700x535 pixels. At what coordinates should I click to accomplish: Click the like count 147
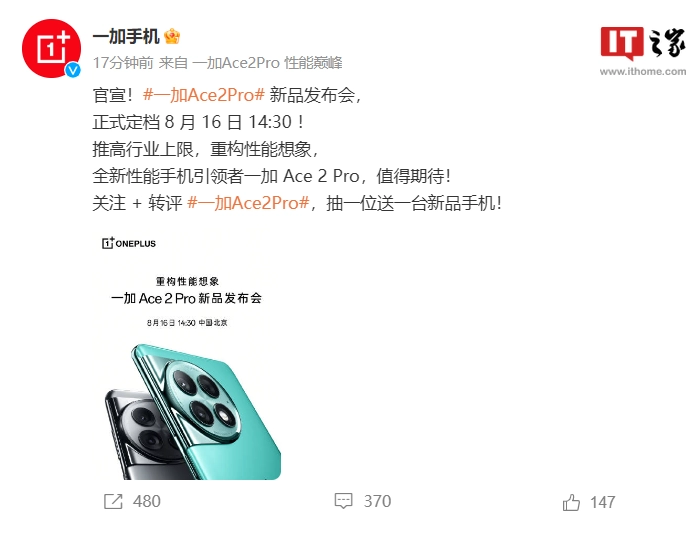coord(603,502)
